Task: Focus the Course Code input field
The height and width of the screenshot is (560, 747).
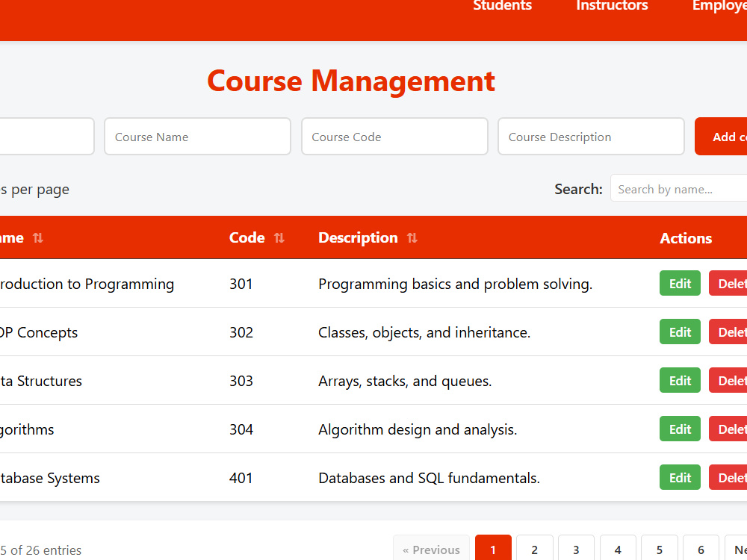Action: click(394, 137)
